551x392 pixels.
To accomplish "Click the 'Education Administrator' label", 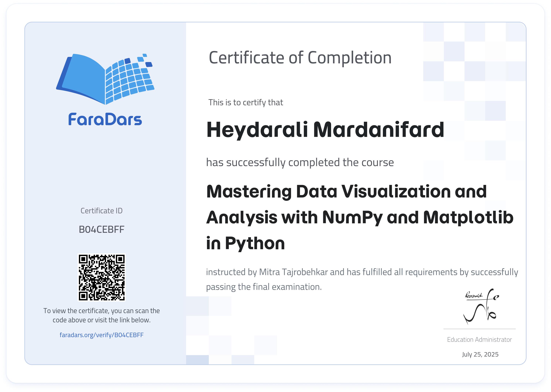I will point(479,340).
